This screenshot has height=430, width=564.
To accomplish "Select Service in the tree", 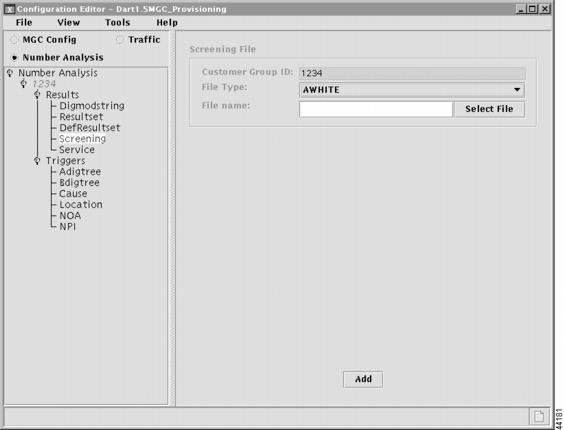I will point(77,150).
